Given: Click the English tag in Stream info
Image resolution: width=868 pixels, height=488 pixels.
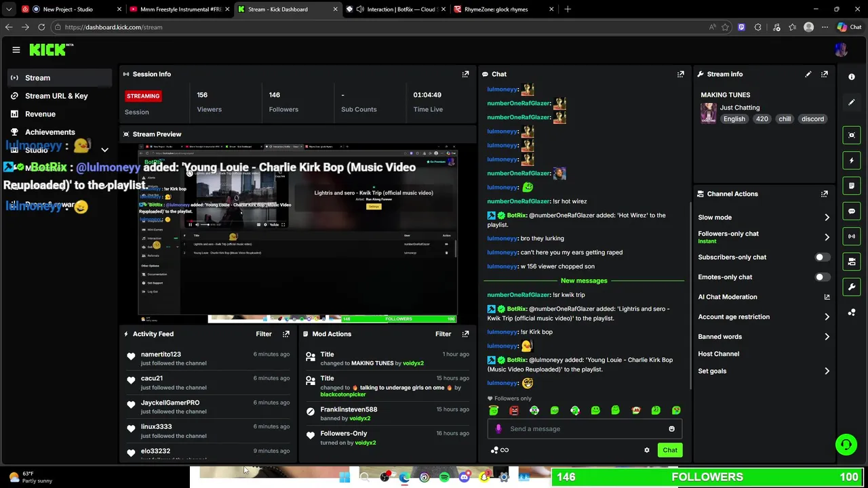Looking at the screenshot, I should [x=734, y=119].
